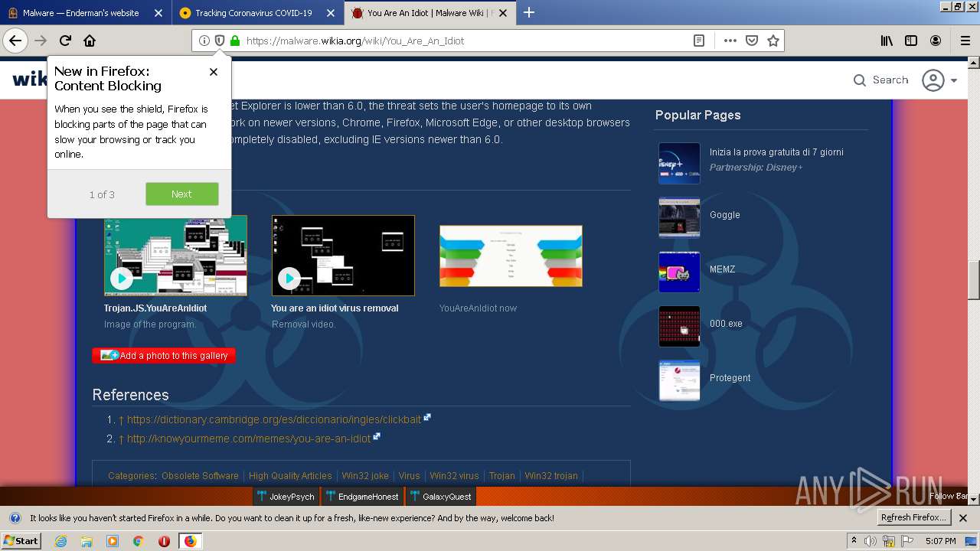Open the Firefox hamburger menu
This screenshot has width=980, height=551.
click(x=965, y=41)
